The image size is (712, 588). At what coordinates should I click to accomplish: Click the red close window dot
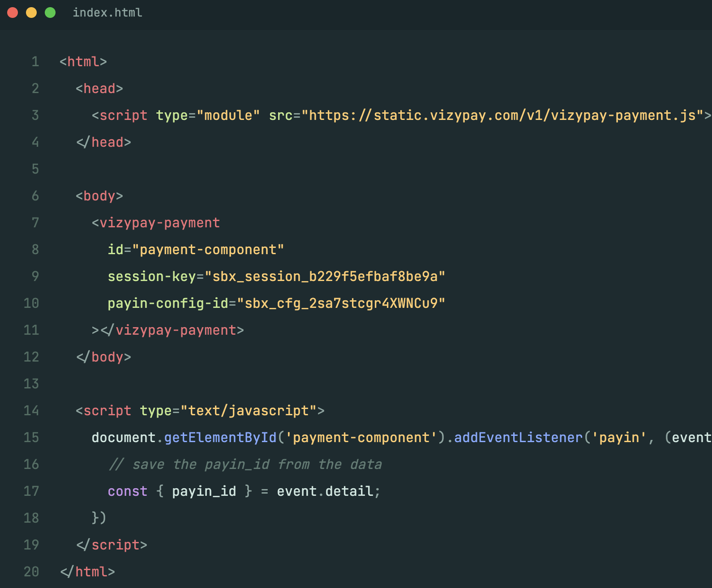pyautogui.click(x=13, y=13)
